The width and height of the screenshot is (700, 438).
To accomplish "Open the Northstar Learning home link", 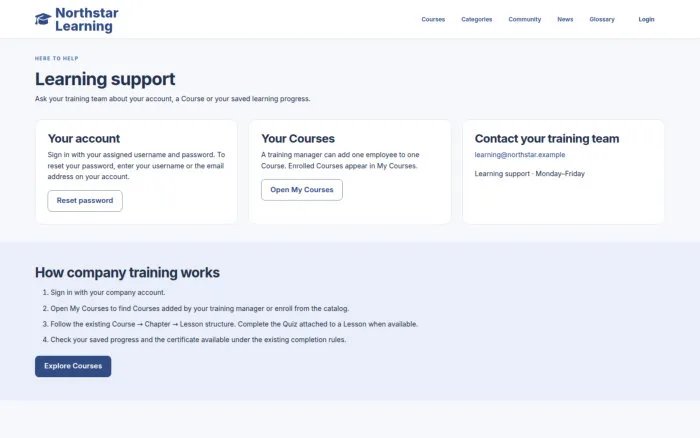I will [x=77, y=20].
